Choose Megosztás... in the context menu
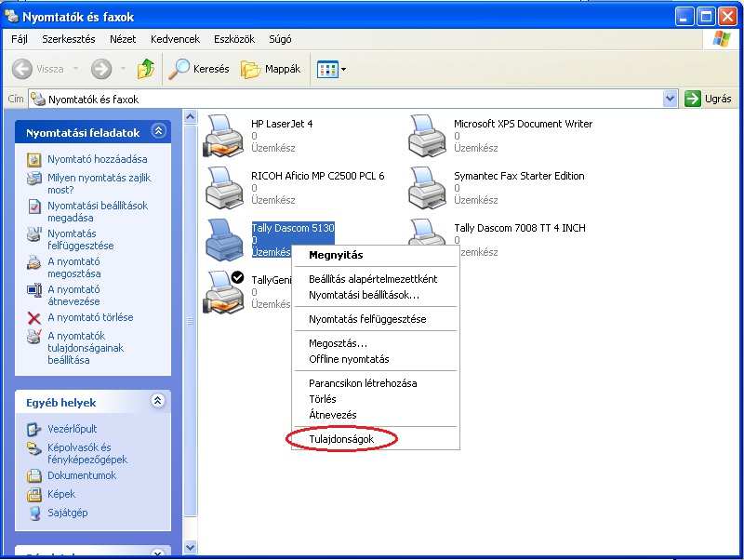Viewport: 744px width, 560px height. [376, 343]
